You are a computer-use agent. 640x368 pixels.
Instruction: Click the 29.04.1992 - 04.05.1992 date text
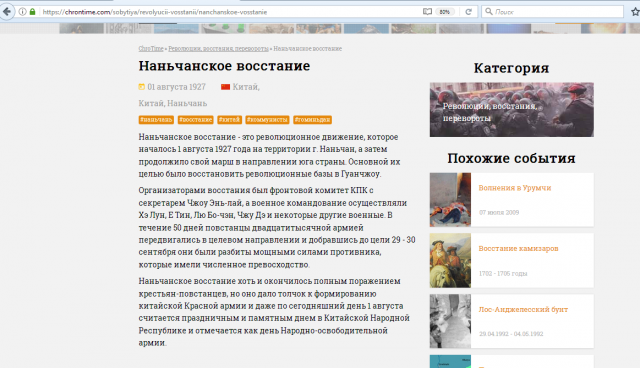pyautogui.click(x=511, y=334)
